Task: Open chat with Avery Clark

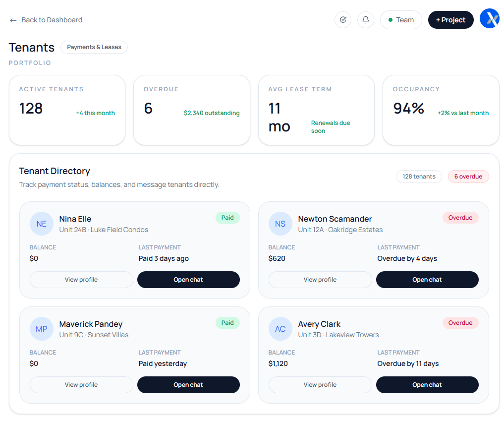Action: (x=427, y=384)
